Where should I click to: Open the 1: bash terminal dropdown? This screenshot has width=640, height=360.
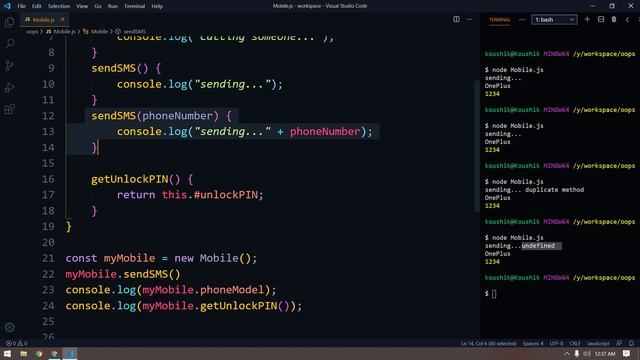point(554,20)
